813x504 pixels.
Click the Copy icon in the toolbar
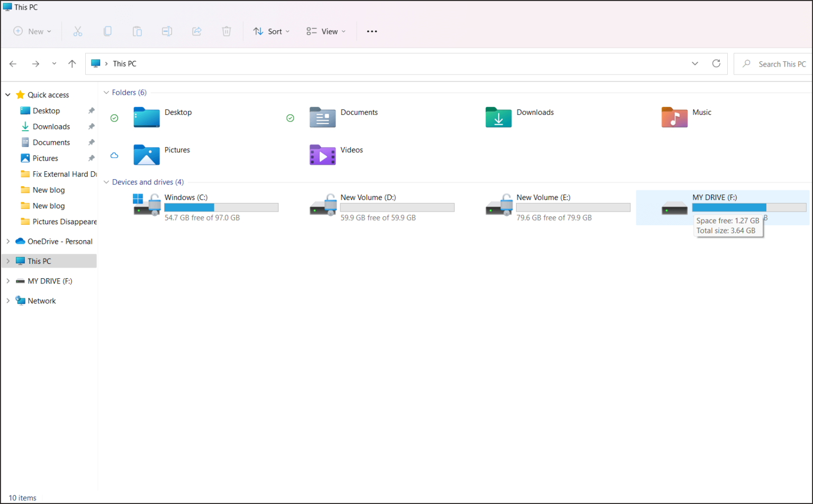[107, 31]
